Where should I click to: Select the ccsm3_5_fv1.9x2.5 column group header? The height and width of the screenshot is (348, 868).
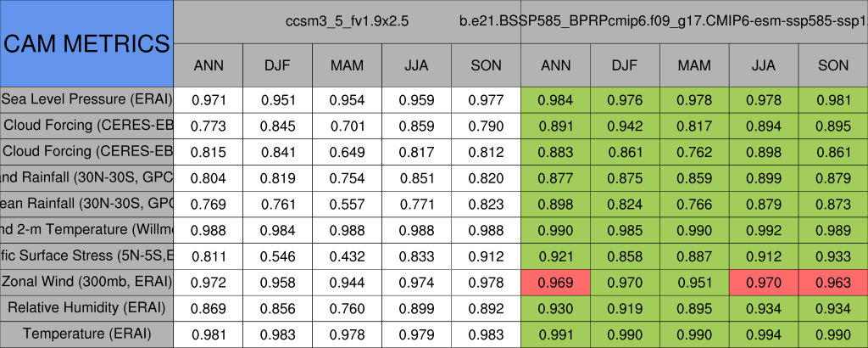347,21
